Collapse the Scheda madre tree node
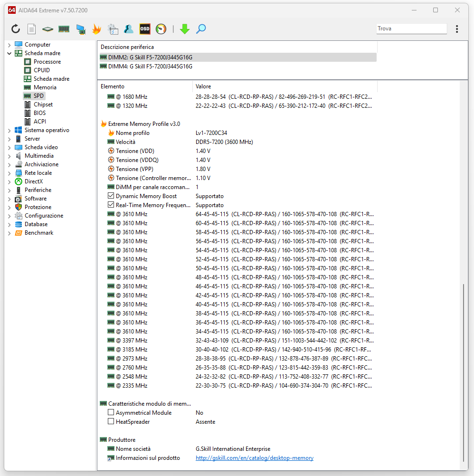This screenshot has width=474, height=476. coord(9,53)
